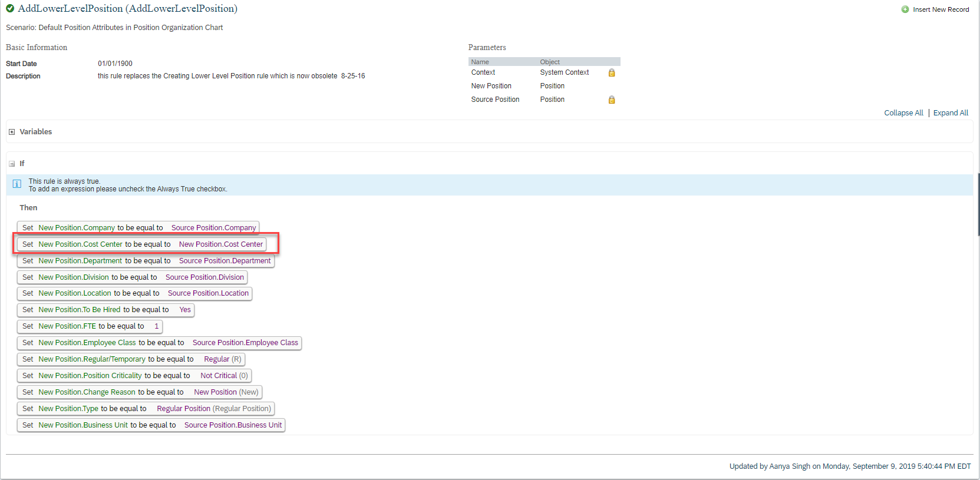Click Source Position.Division value text
The width and height of the screenshot is (980, 480).
click(x=204, y=277)
